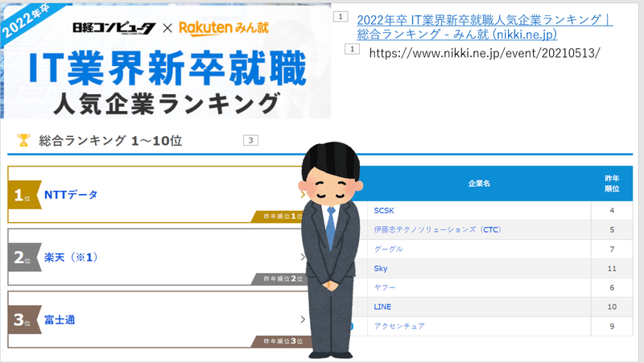This screenshot has width=644, height=363.
Task: Open 伊藤忠テクノソリューションズ (CTC) link
Action: click(x=437, y=229)
